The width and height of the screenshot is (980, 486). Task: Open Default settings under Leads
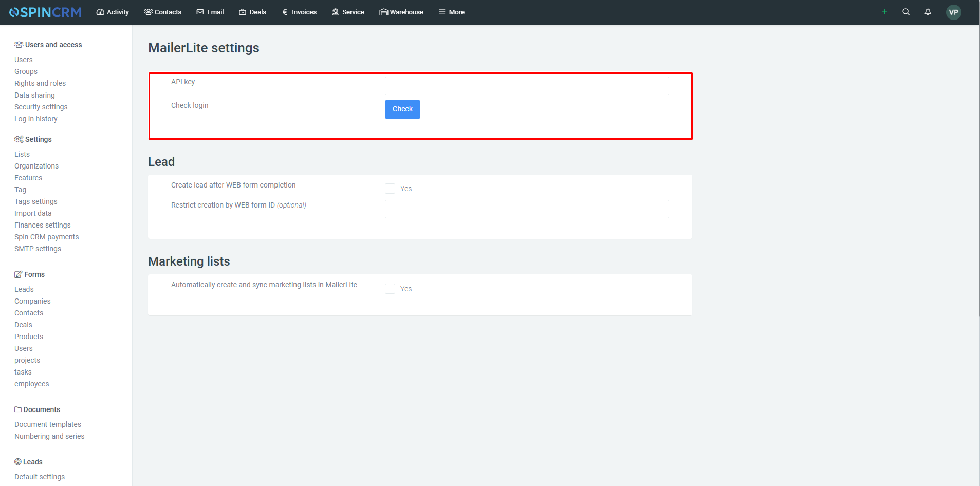pos(40,477)
